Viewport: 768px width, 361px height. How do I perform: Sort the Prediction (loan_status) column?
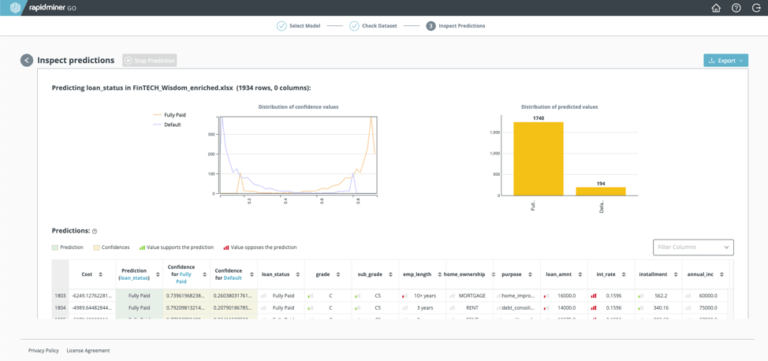click(158, 274)
